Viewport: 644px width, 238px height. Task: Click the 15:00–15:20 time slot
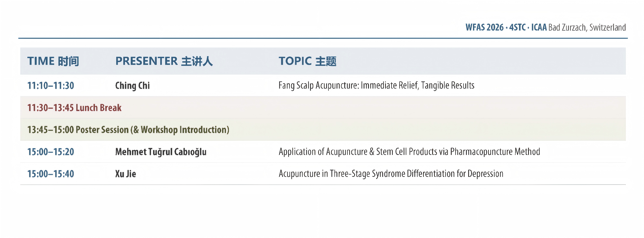click(x=51, y=152)
